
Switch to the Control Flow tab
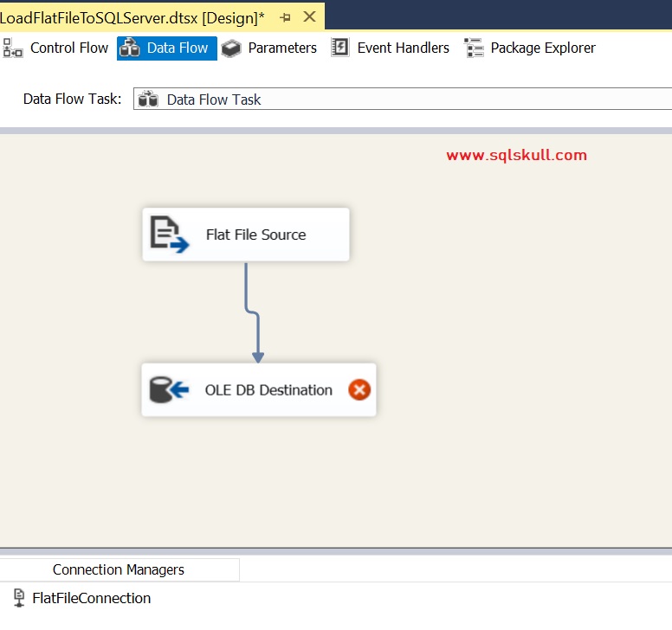pyautogui.click(x=55, y=48)
